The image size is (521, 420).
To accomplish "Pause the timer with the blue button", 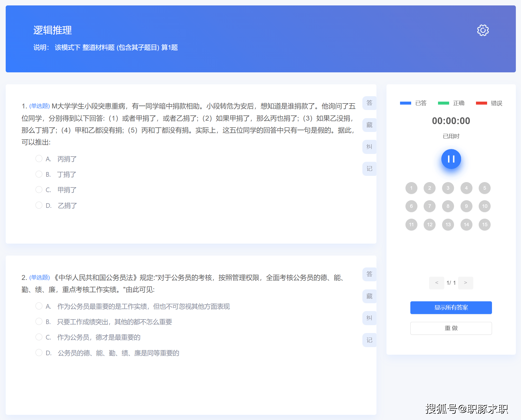I will tap(451, 159).
